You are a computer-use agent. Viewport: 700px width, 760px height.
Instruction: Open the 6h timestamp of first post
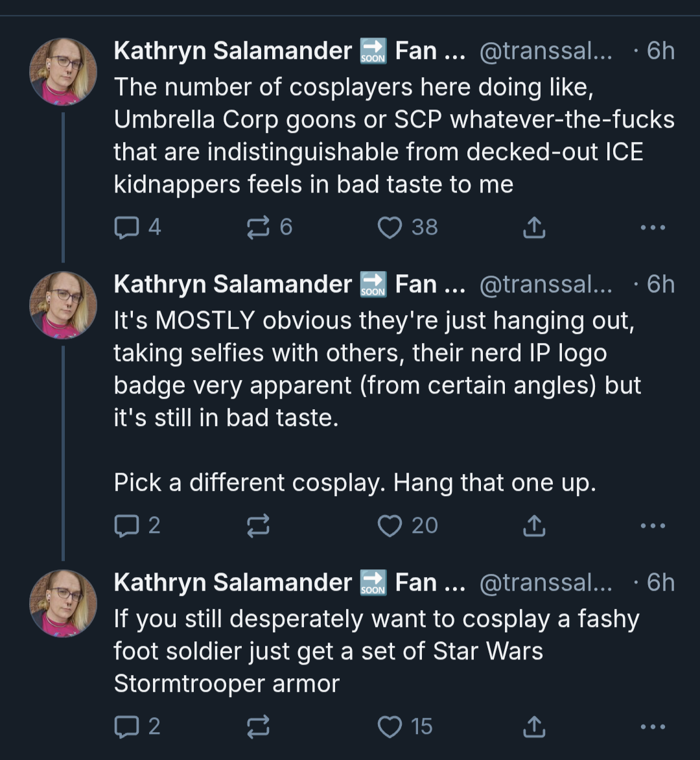tap(660, 51)
